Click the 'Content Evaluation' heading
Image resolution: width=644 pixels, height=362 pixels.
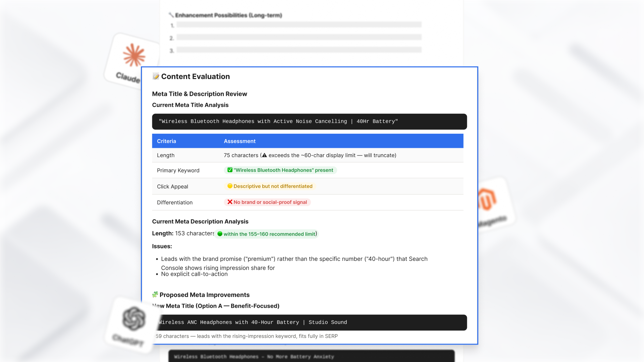196,76
